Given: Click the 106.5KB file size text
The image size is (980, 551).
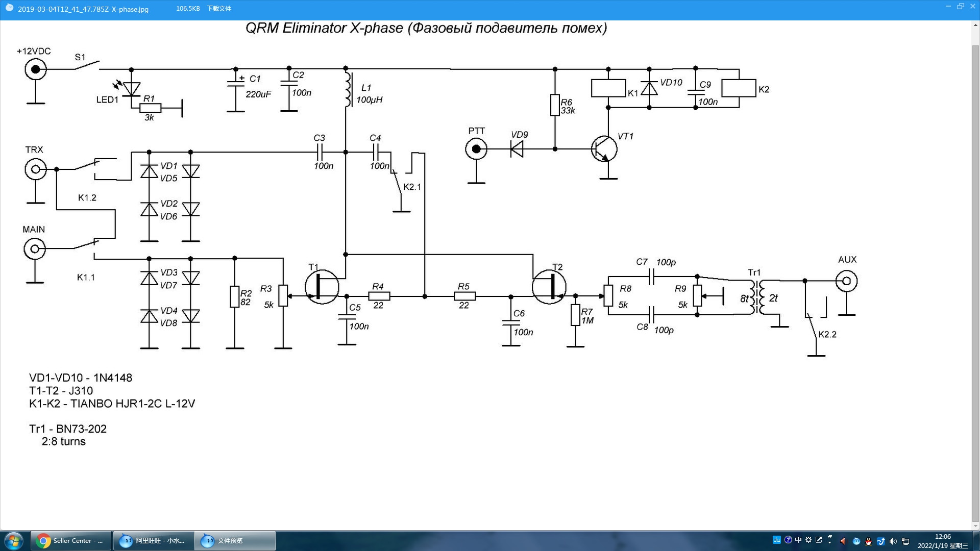Looking at the screenshot, I should click(188, 9).
